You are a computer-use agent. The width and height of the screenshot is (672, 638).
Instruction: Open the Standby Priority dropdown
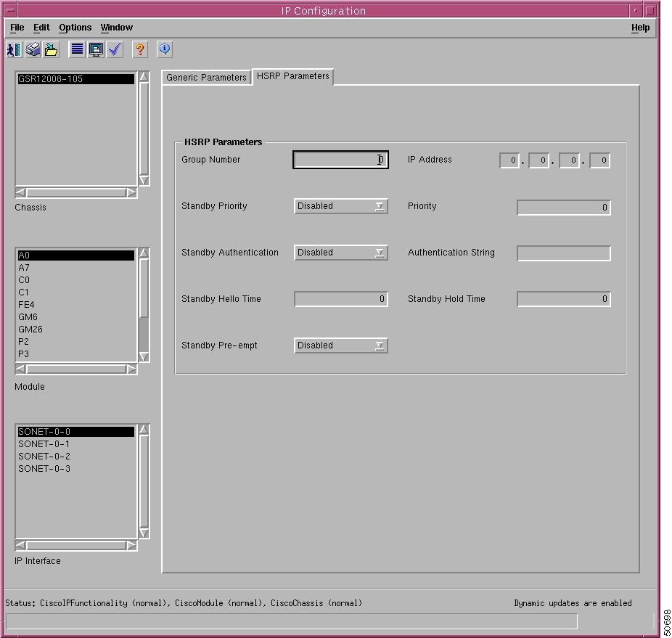pyautogui.click(x=341, y=206)
